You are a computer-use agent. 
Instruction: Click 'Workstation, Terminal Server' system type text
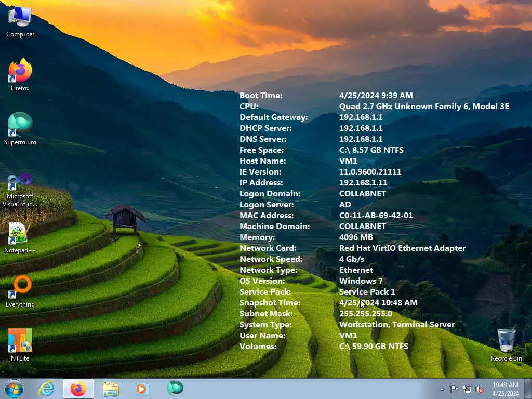coord(396,324)
